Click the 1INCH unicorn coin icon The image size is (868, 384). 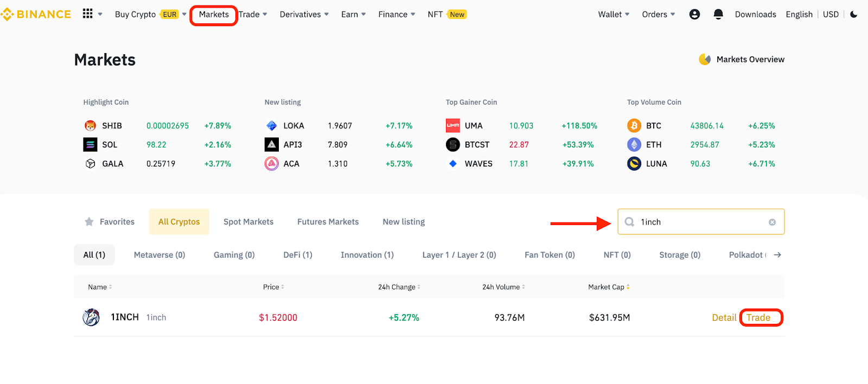(91, 317)
